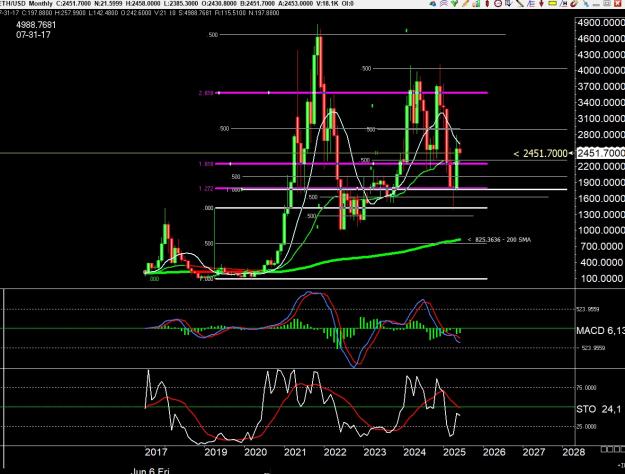Select the black diagonal trend line tool
This screenshot has width=625, height=474.
(520, 3)
